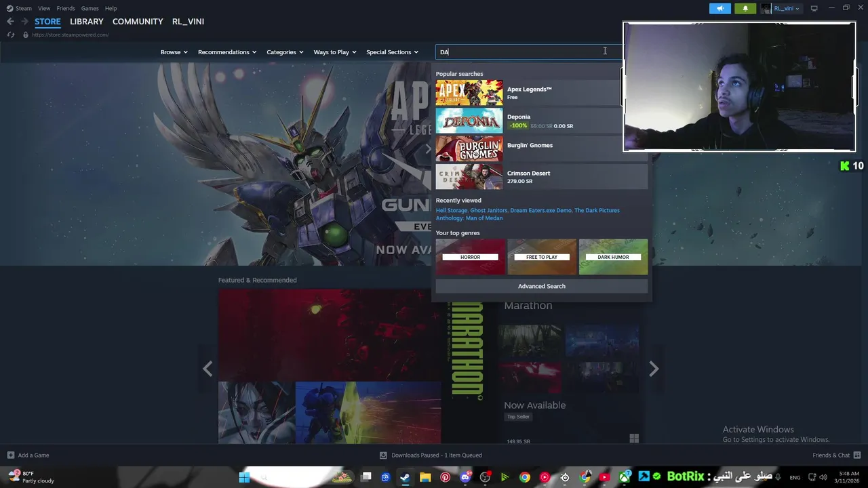The width and height of the screenshot is (868, 488).
Task: Select Crimson Desert search suggestion
Action: point(541,177)
